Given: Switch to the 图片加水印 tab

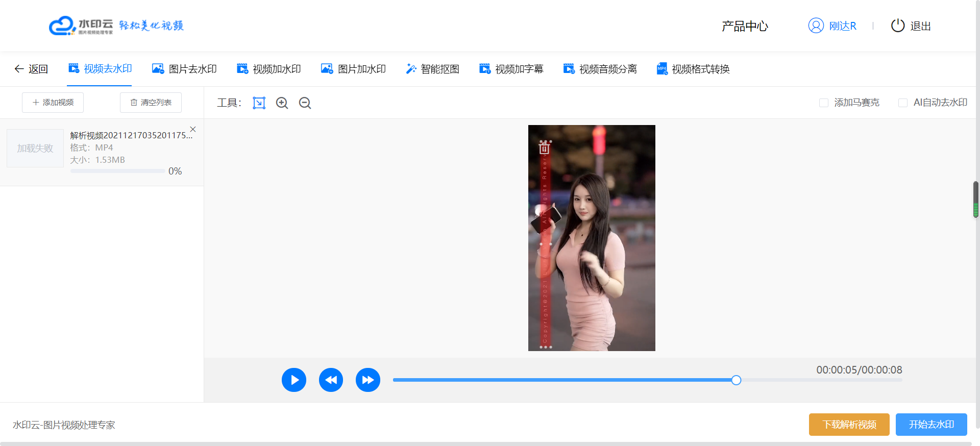Looking at the screenshot, I should 353,69.
